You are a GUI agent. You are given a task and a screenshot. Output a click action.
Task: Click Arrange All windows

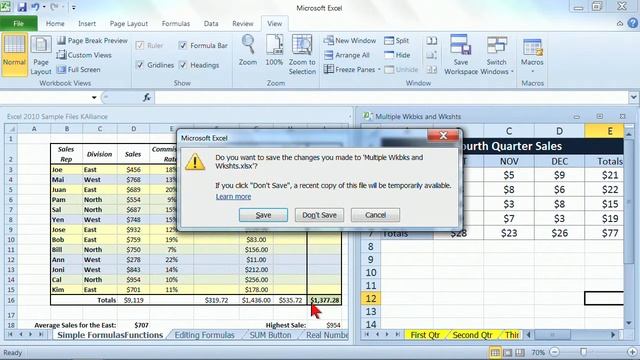coord(347,55)
